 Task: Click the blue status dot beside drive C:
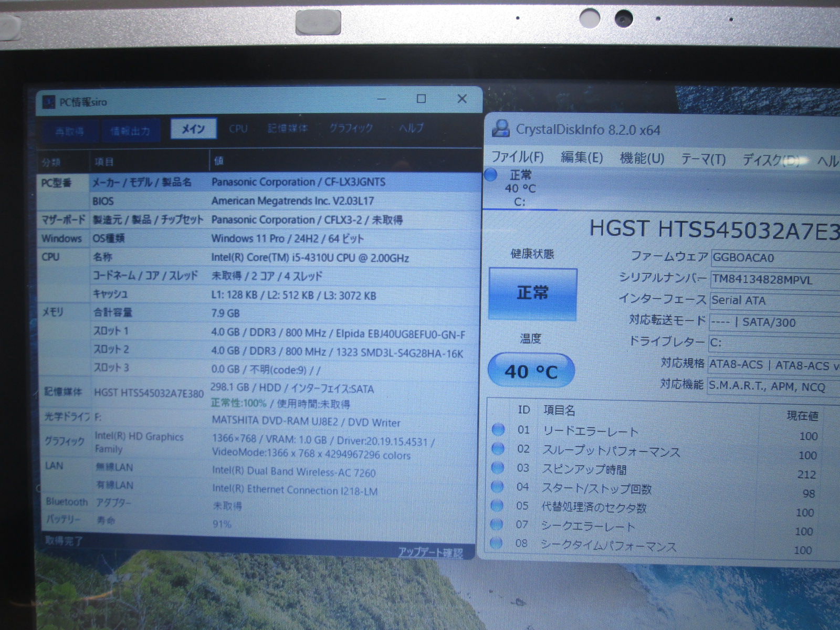[491, 175]
